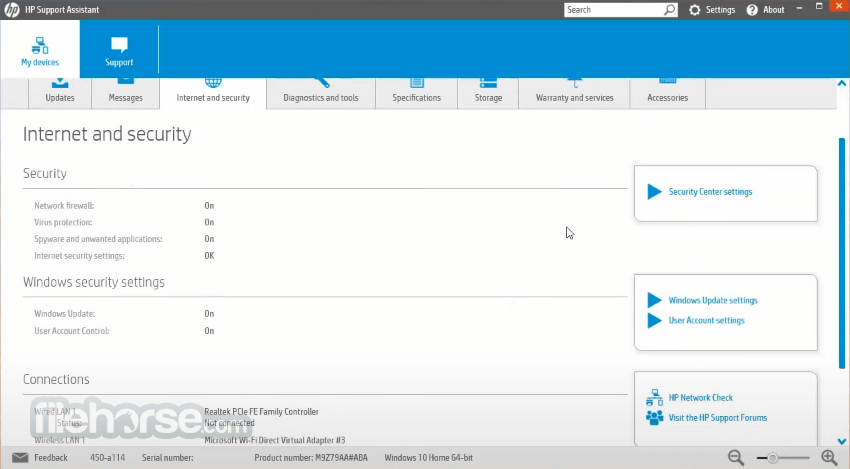Open the Storage tab
The width and height of the screenshot is (850, 469).
click(488, 93)
